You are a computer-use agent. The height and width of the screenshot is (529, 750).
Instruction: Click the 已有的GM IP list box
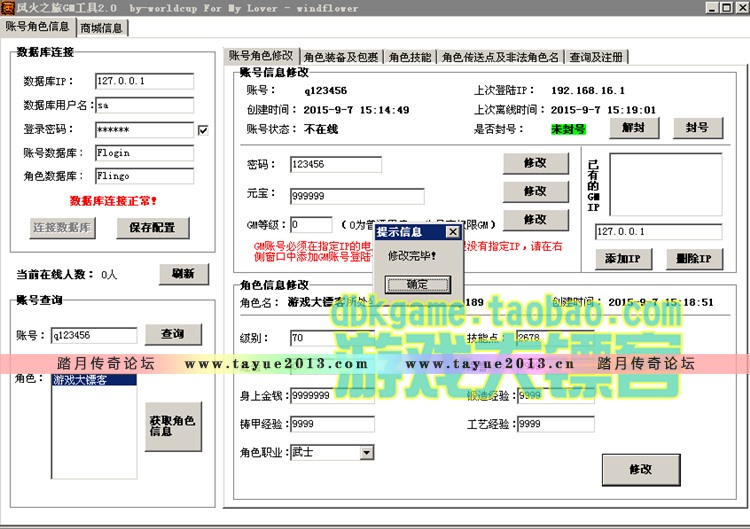(x=665, y=185)
